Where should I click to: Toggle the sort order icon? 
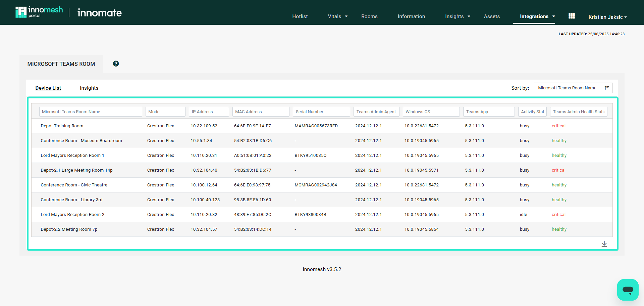[x=607, y=88]
